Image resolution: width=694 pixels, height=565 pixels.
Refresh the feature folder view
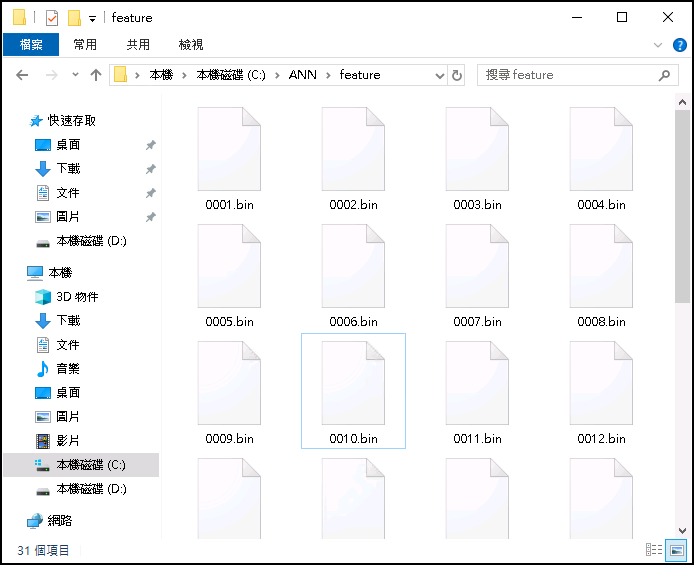point(456,75)
